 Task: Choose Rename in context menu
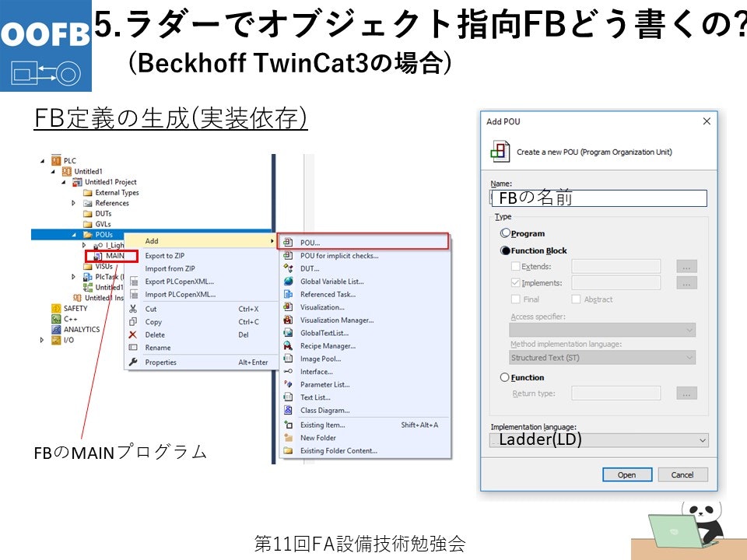(158, 348)
